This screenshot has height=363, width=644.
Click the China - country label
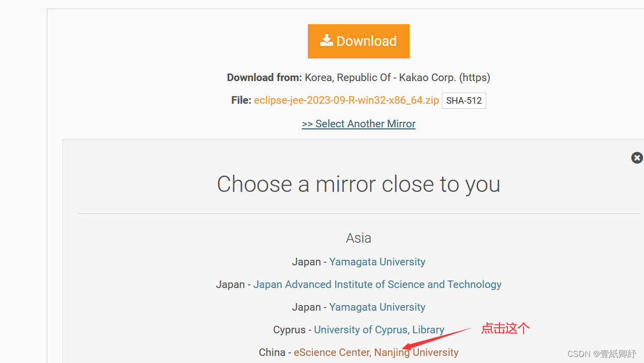pyautogui.click(x=275, y=352)
